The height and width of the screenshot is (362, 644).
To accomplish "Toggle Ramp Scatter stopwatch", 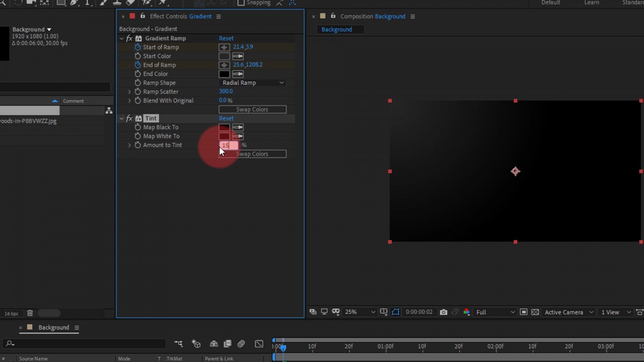I will [137, 92].
